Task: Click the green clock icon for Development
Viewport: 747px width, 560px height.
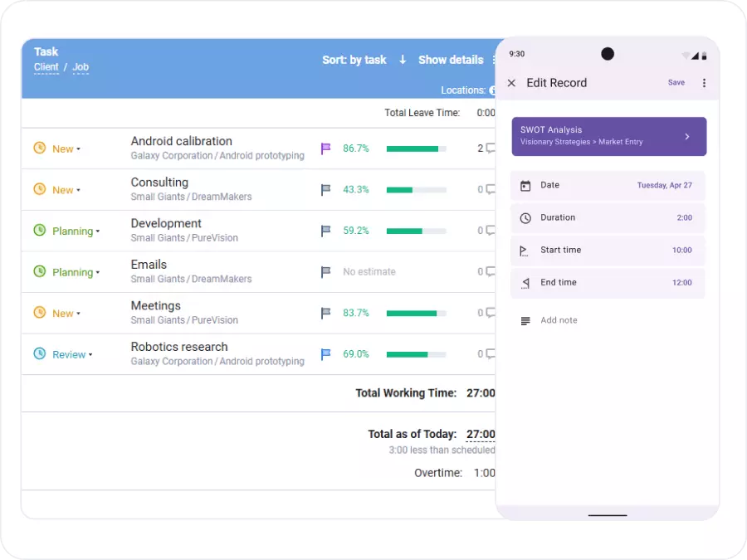Action: point(39,231)
